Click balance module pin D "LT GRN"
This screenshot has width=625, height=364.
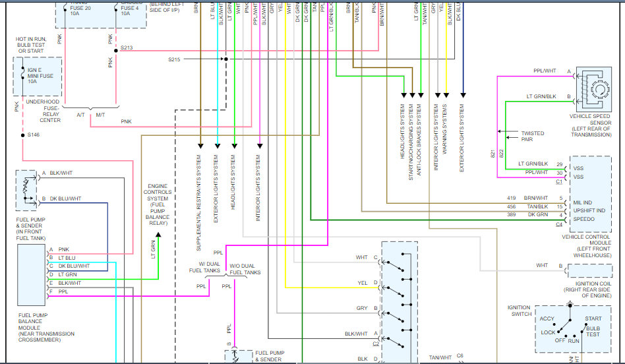pyautogui.click(x=63, y=274)
